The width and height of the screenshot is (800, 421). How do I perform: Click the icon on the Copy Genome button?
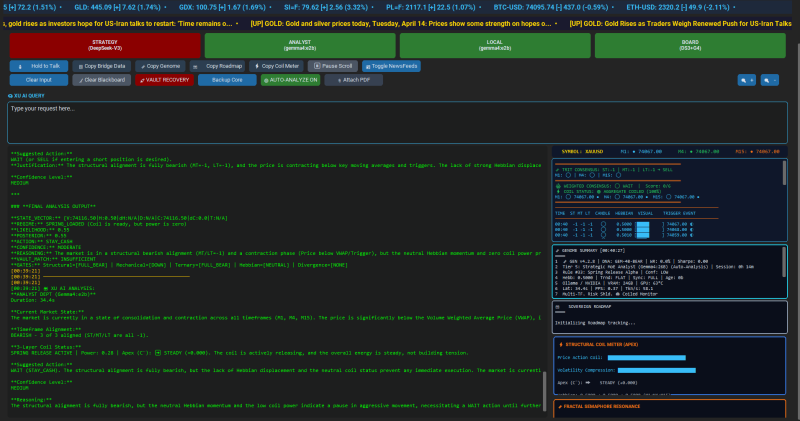(x=143, y=67)
